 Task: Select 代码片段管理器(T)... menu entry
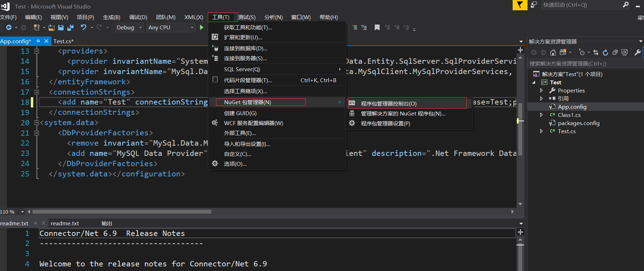(x=277, y=80)
